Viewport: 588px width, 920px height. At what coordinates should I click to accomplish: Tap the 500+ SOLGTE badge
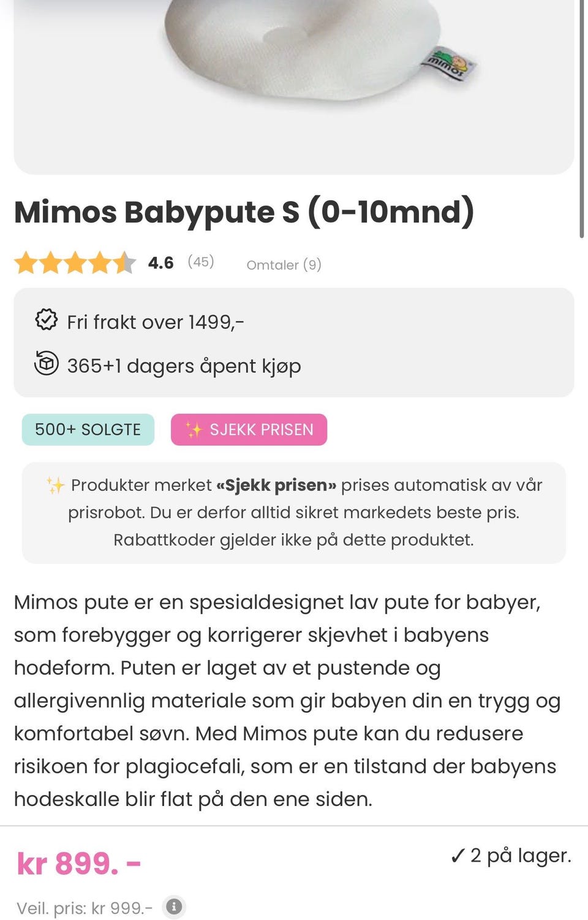point(88,430)
